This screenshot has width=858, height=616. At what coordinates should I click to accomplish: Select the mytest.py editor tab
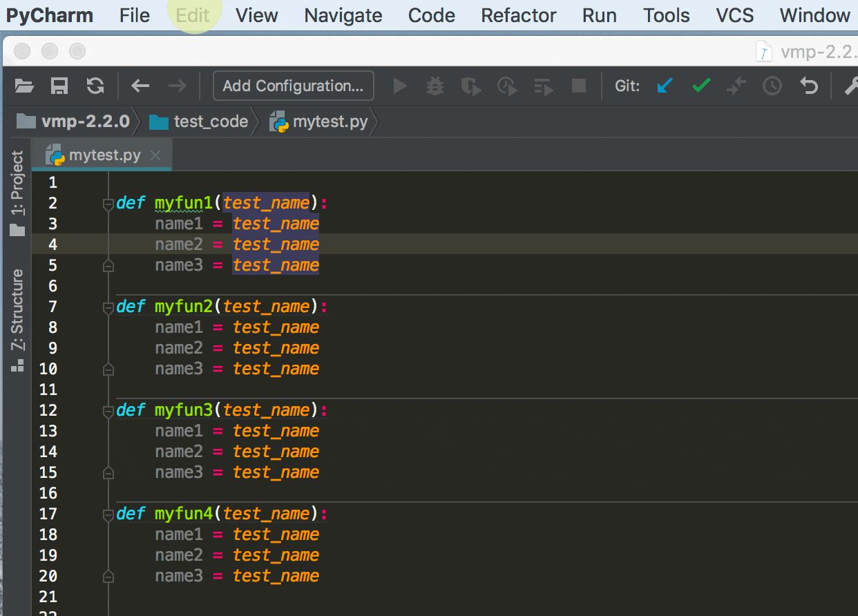point(104,155)
